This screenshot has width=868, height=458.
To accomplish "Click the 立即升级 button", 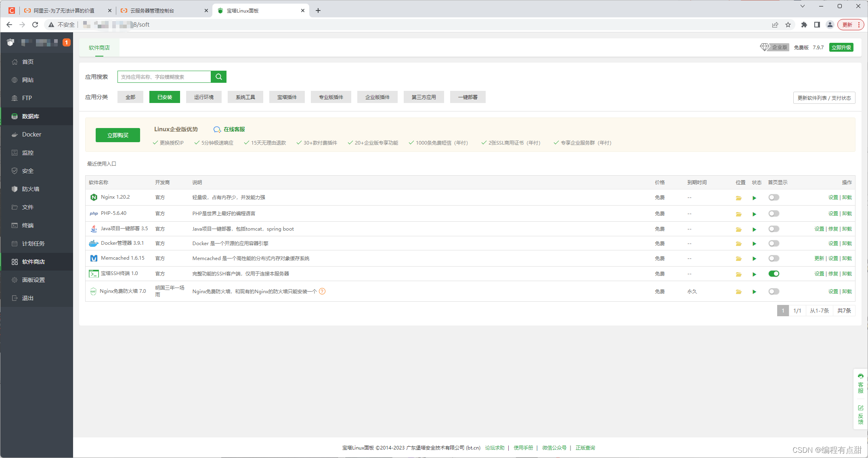I will [841, 47].
